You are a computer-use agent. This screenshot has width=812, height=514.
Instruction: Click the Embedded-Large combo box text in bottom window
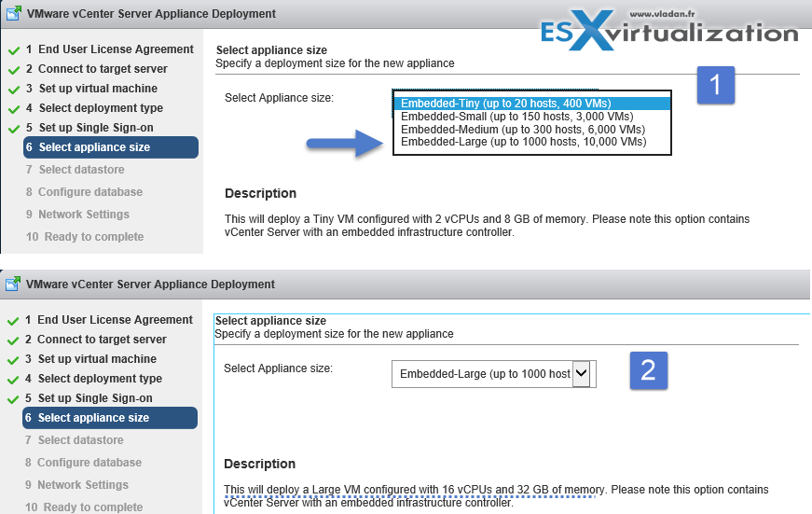pos(485,373)
